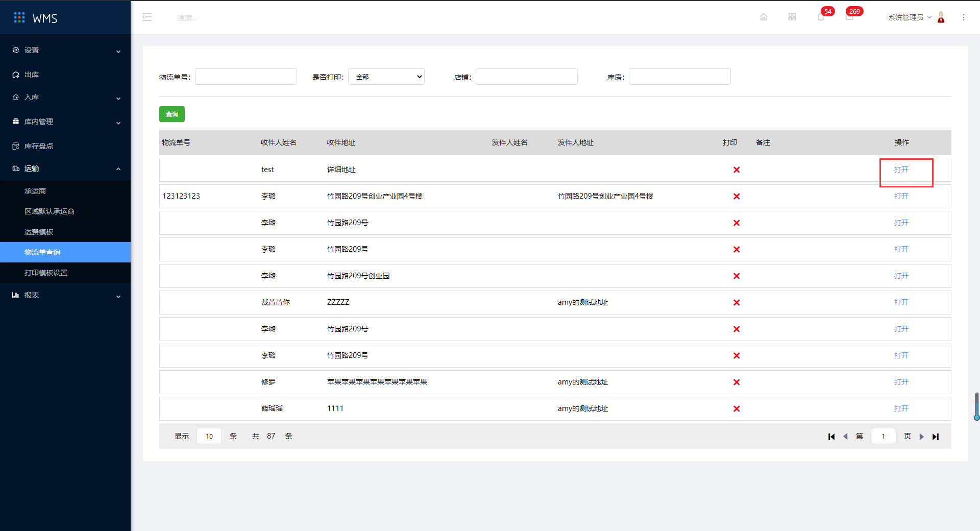Image resolution: width=980 pixels, height=531 pixels.
Task: Select the 物流单查询 submenu item
Action: 65,252
